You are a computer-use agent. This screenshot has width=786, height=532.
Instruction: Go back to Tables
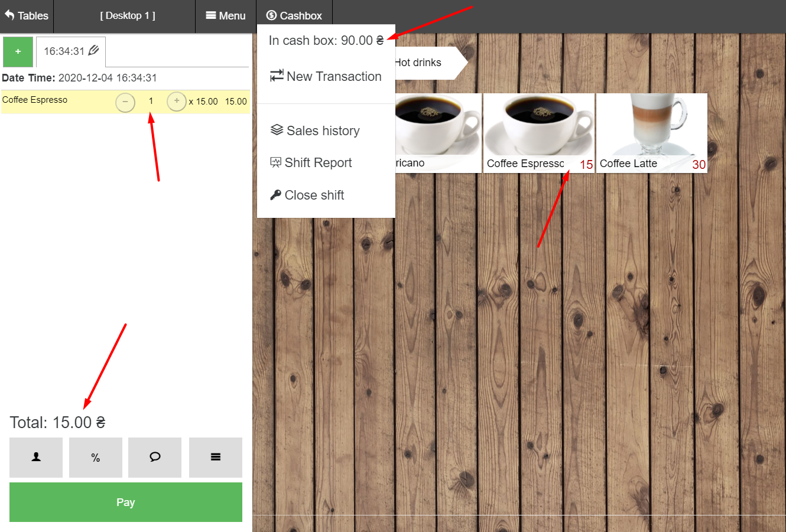tap(27, 16)
